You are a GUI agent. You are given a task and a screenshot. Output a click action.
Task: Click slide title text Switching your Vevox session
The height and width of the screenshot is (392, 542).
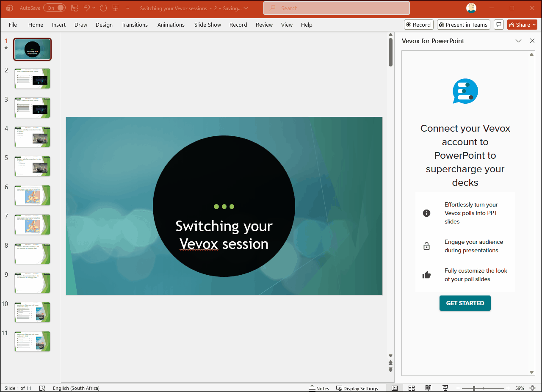click(224, 235)
